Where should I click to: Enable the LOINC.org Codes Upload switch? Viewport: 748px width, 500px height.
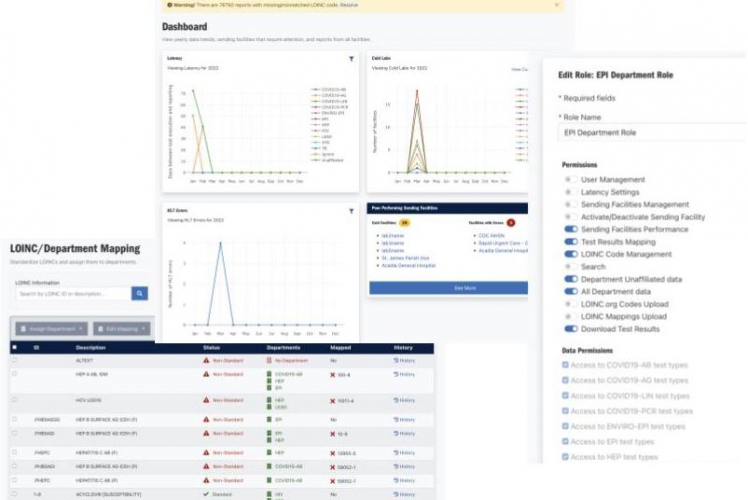[571, 303]
